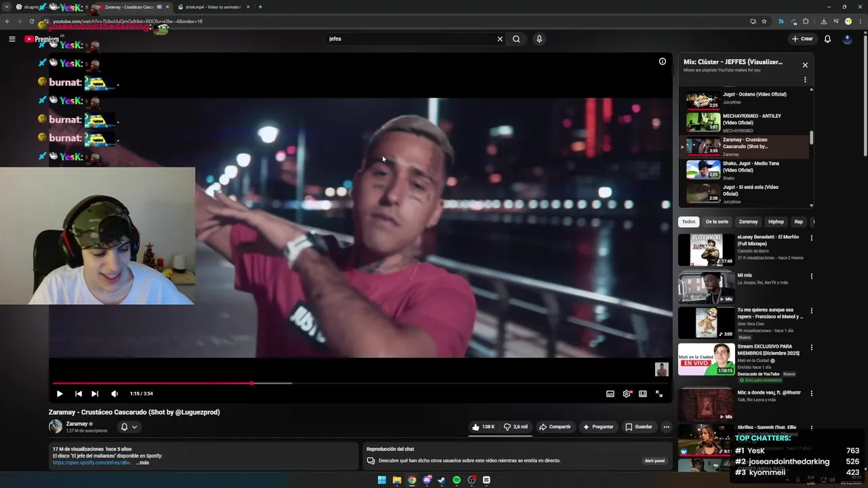Screen dimensions: 868x488
Task: Bookmark this page with the star
Action: tap(764, 21)
